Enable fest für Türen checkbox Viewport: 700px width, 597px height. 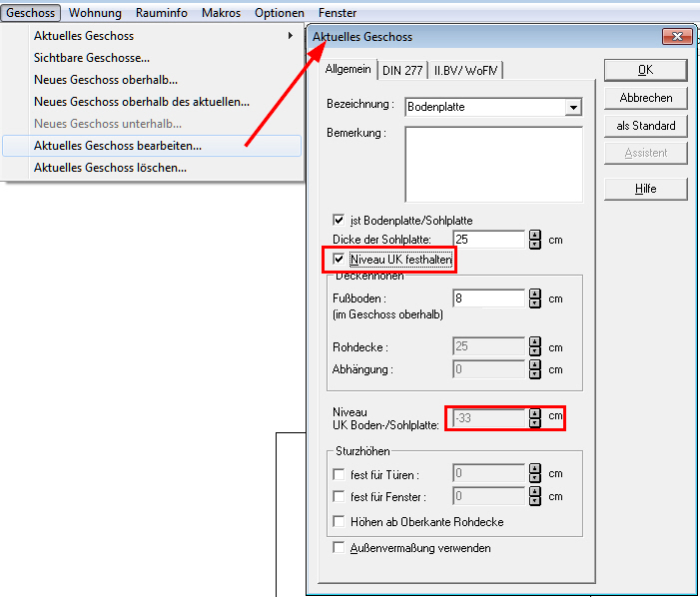coord(339,474)
